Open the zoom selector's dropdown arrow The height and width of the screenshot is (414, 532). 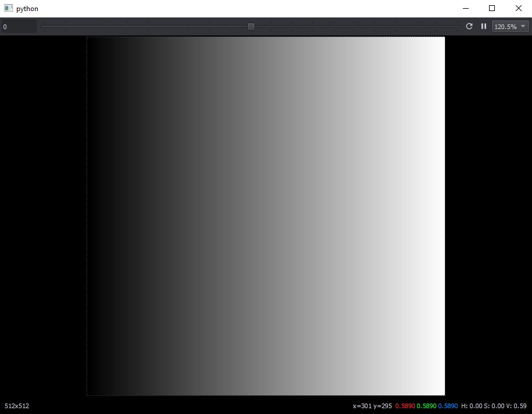523,26
